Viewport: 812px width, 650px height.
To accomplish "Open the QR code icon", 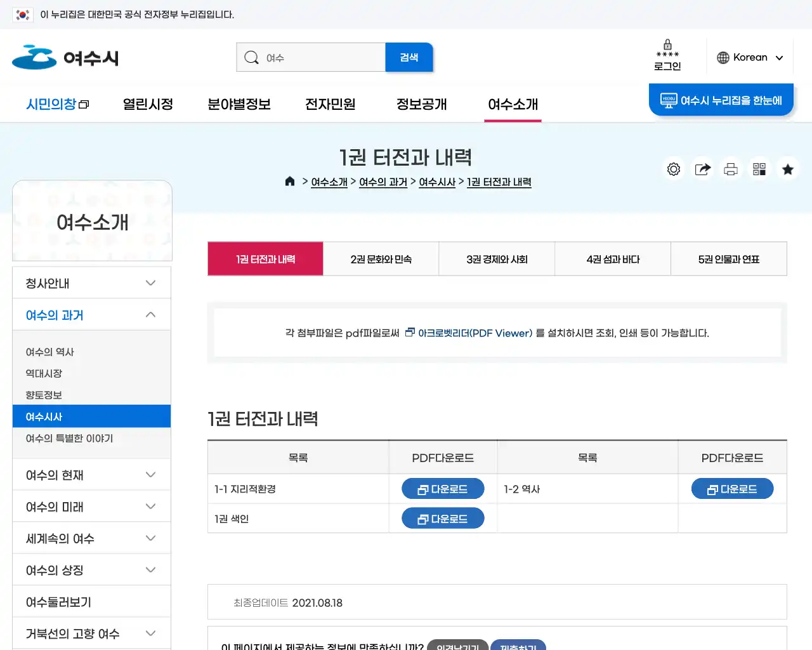I will [759, 169].
